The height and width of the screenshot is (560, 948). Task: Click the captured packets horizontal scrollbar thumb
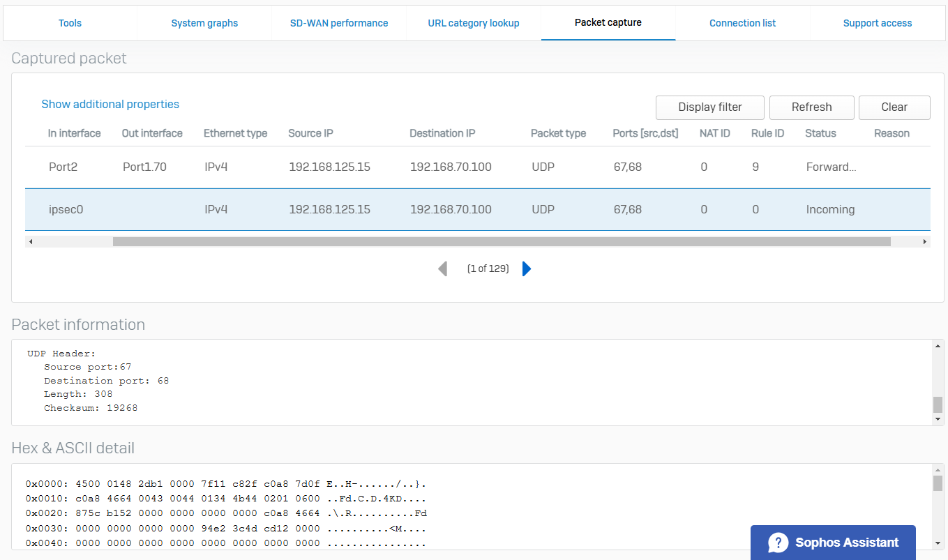(x=502, y=242)
